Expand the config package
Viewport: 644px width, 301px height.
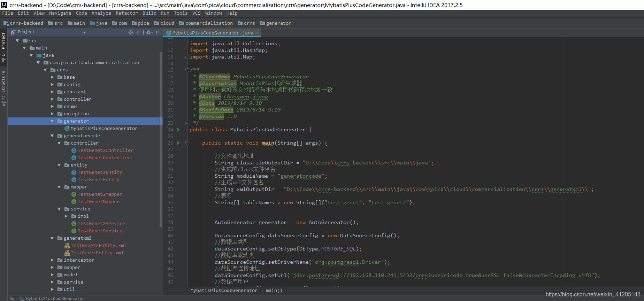pos(52,85)
